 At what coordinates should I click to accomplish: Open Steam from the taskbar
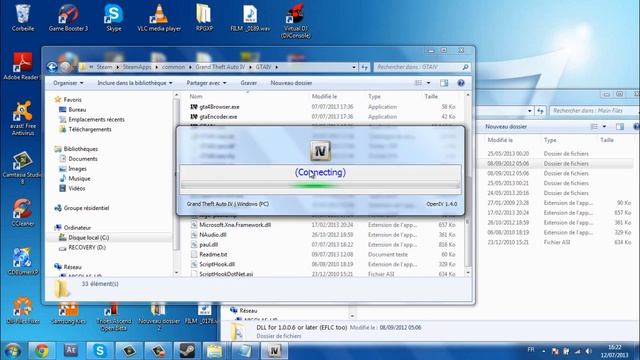pos(187,351)
